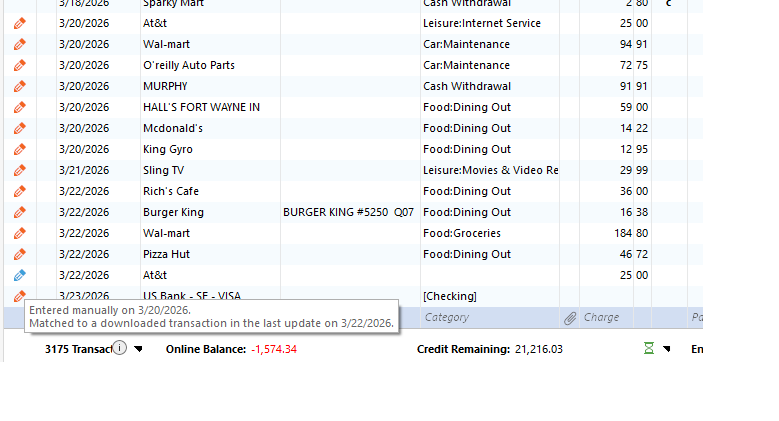Click the pencil icon for the Wal-mart Food:Groceries row
The height and width of the screenshot is (421, 779).
19,233
